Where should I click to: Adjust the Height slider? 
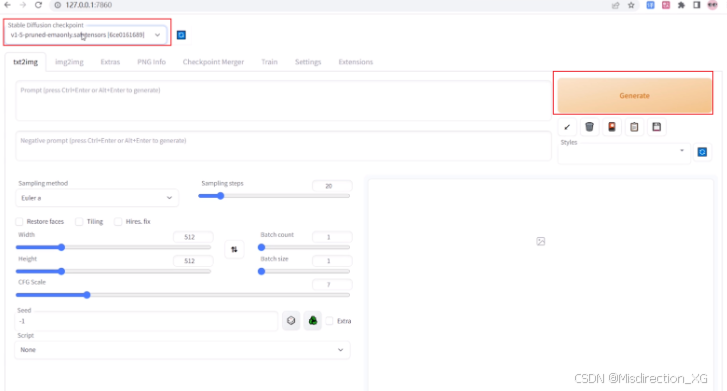pyautogui.click(x=114, y=271)
